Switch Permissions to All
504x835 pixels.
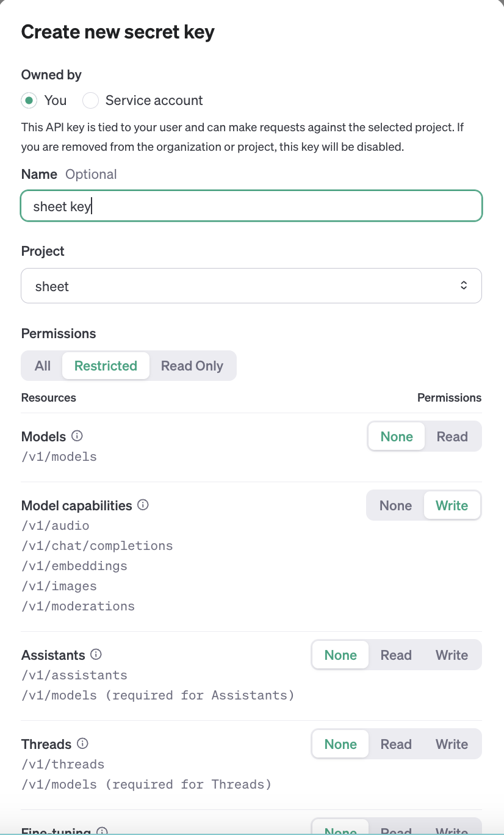[42, 365]
